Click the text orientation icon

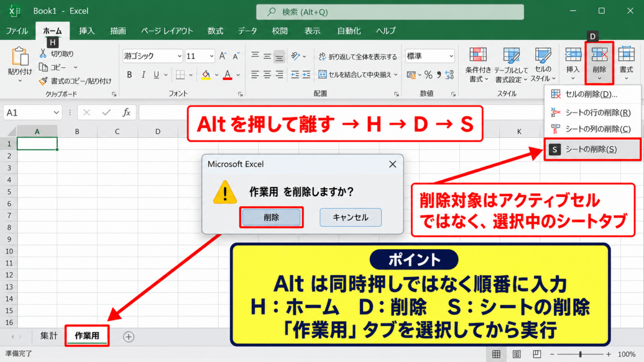296,56
